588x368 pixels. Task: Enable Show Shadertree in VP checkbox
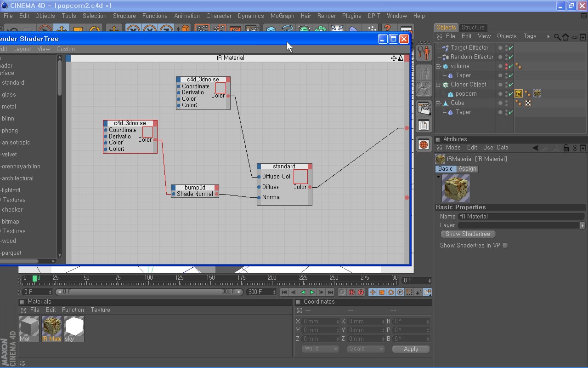505,245
